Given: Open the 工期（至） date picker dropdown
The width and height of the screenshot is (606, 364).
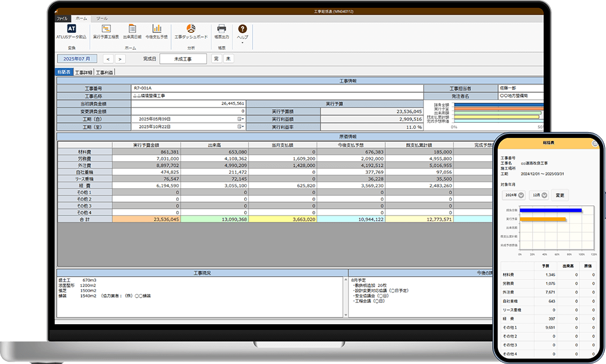Looking at the screenshot, I should pyautogui.click(x=241, y=127).
